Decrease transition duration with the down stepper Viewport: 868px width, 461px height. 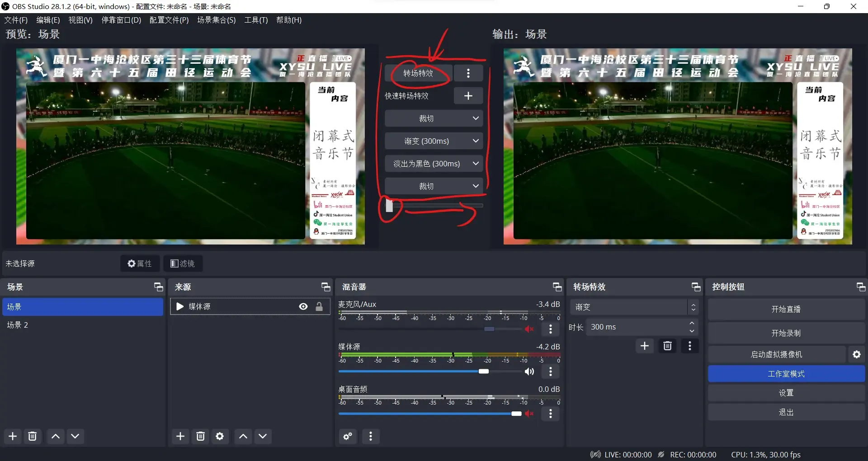692,331
